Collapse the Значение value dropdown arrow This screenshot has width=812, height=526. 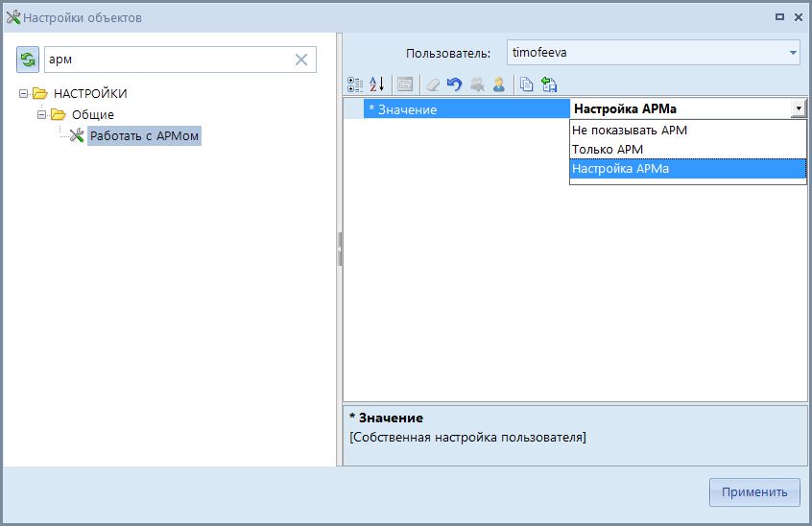(x=798, y=109)
